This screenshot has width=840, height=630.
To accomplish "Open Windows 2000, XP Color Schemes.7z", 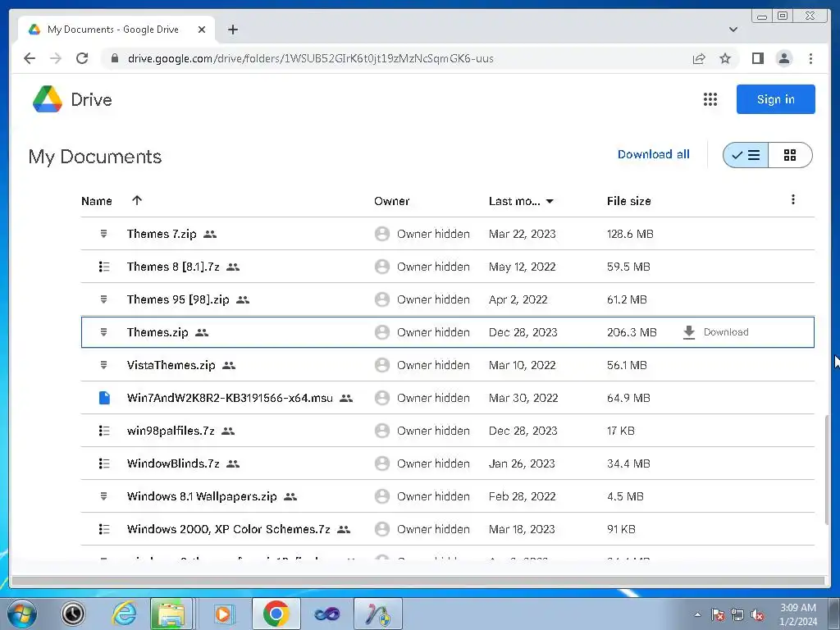I will pyautogui.click(x=228, y=529).
